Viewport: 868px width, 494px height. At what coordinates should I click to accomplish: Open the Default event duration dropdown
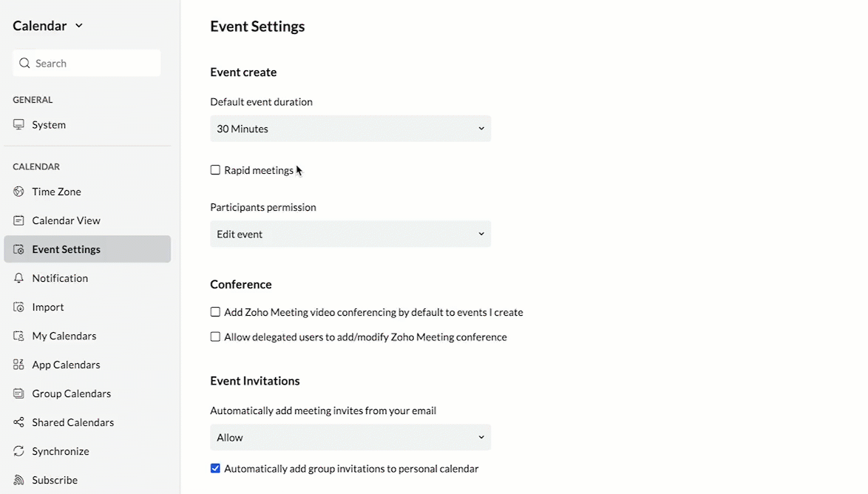(350, 129)
